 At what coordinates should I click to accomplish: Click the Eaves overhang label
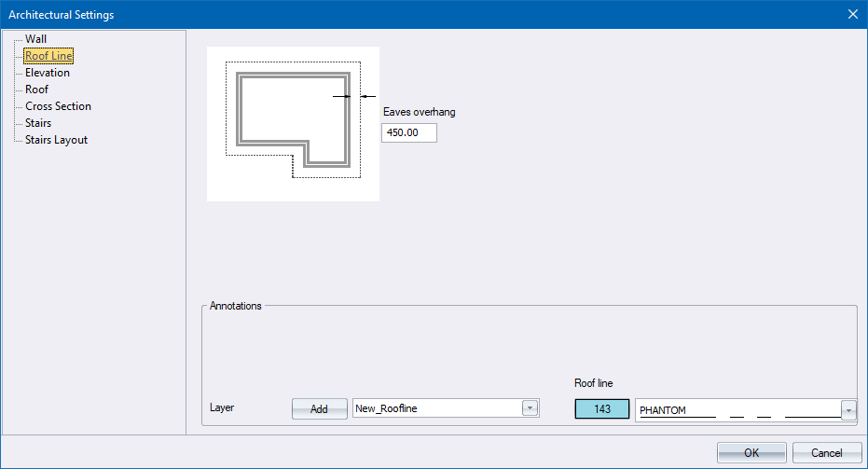420,112
